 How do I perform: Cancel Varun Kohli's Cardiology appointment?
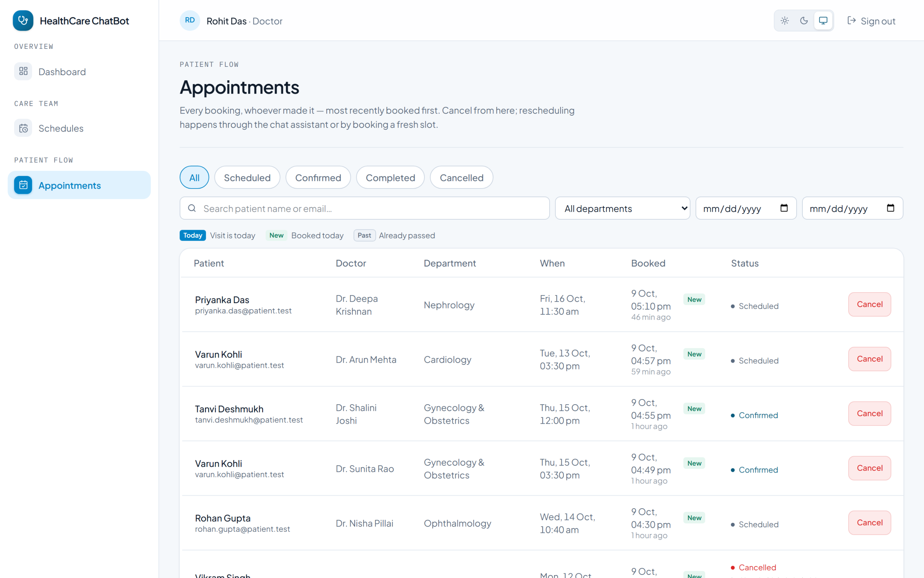coord(869,359)
